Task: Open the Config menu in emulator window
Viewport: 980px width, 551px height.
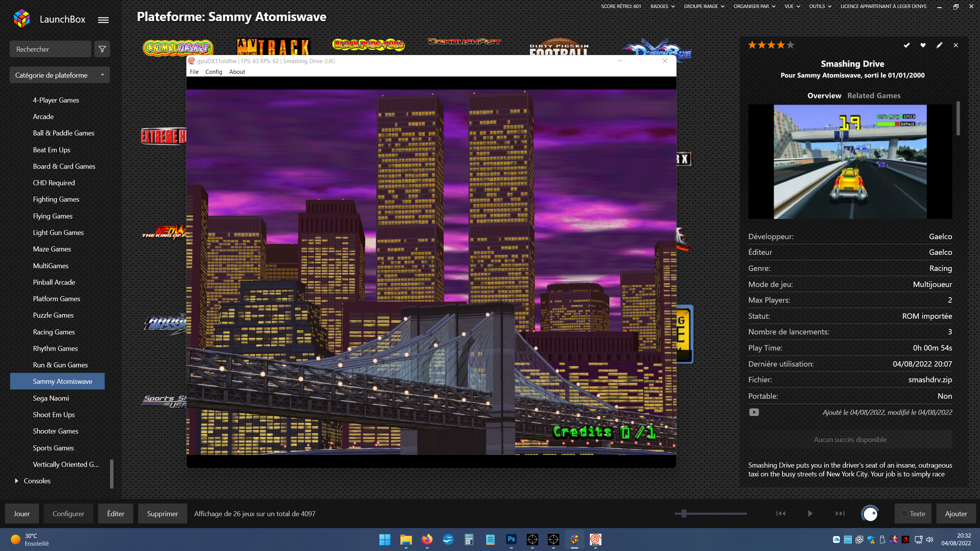Action: point(214,72)
